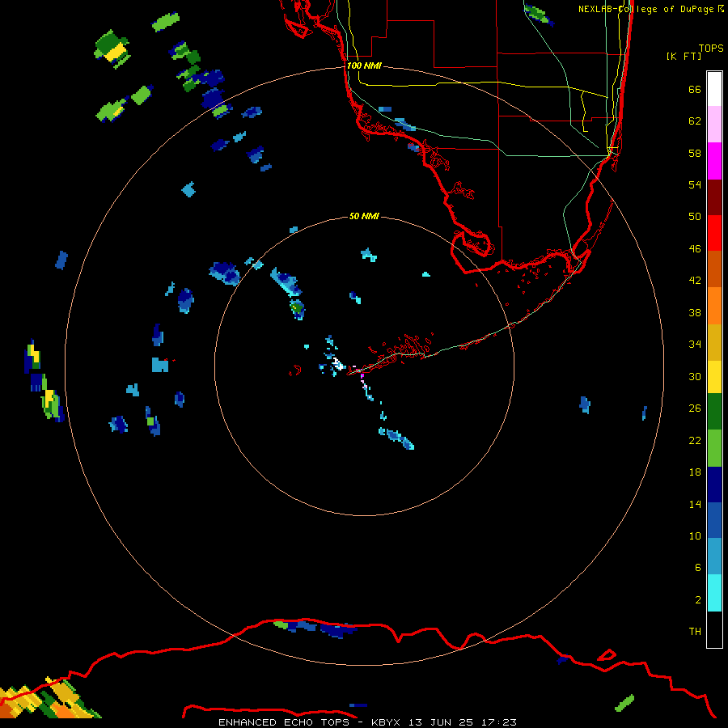Image resolution: width=728 pixels, height=728 pixels.
Task: Click the KBYX station identifier in caption
Action: 385,722
